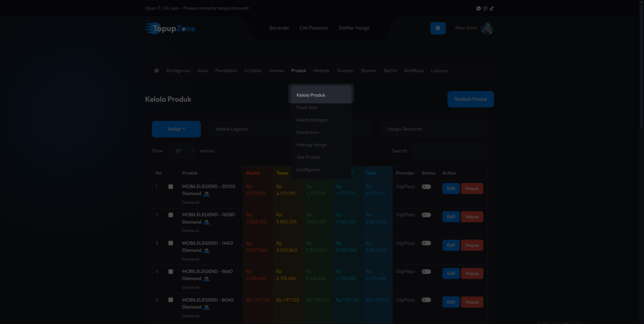Viewport: 644px width, 324px height.
Task: Open the Banner admin menu
Action: coord(369,71)
